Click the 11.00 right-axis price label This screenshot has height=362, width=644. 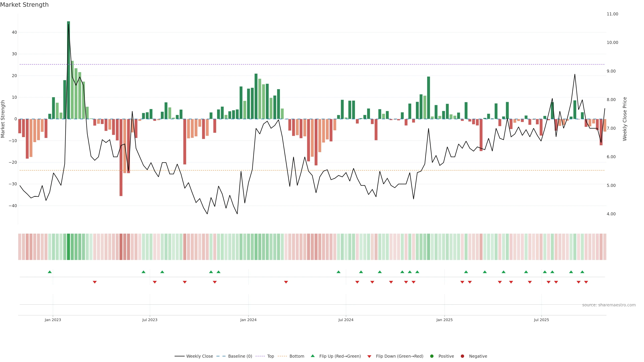(612, 14)
